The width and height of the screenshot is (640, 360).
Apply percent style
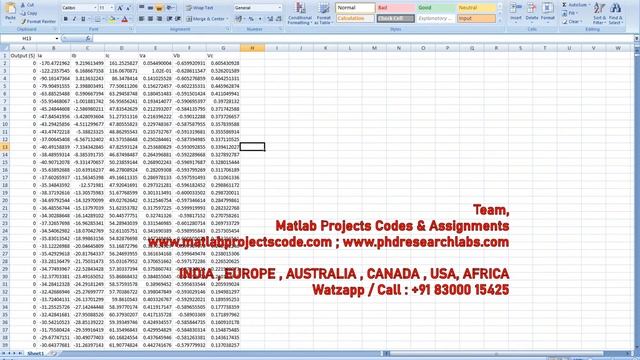tap(251, 19)
